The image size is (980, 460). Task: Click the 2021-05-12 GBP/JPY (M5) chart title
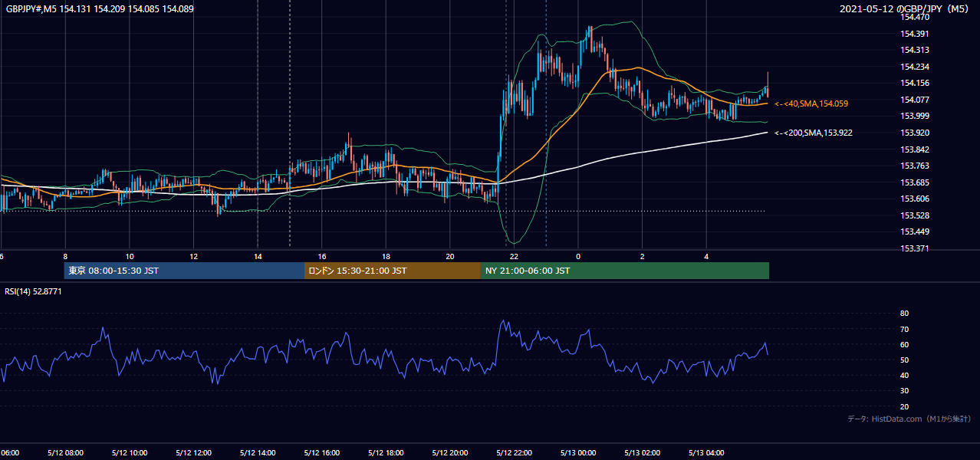[905, 9]
